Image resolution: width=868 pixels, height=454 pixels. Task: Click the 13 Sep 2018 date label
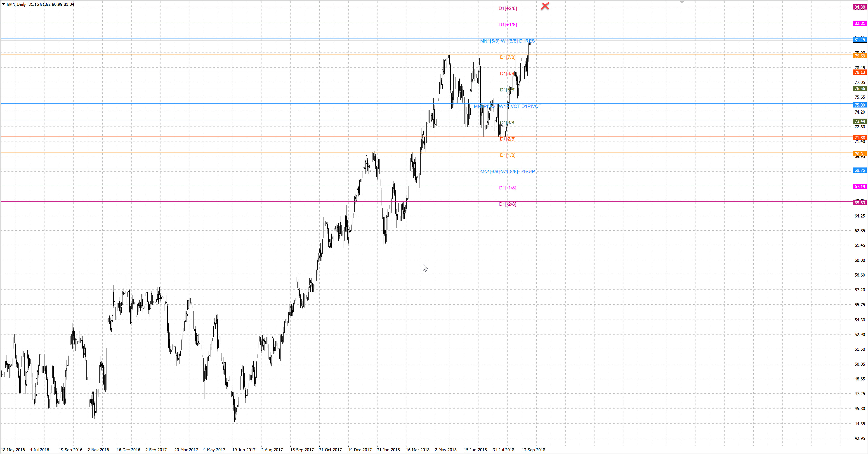(x=533, y=450)
